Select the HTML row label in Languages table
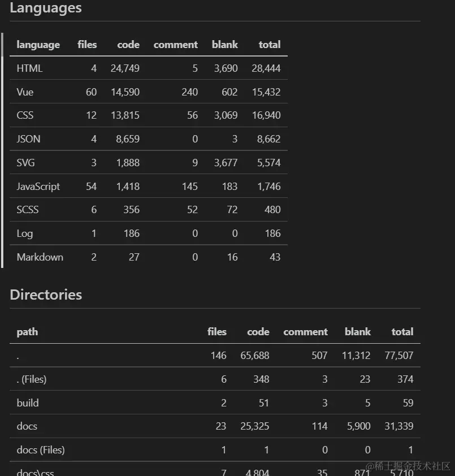The height and width of the screenshot is (476, 455). click(29, 68)
